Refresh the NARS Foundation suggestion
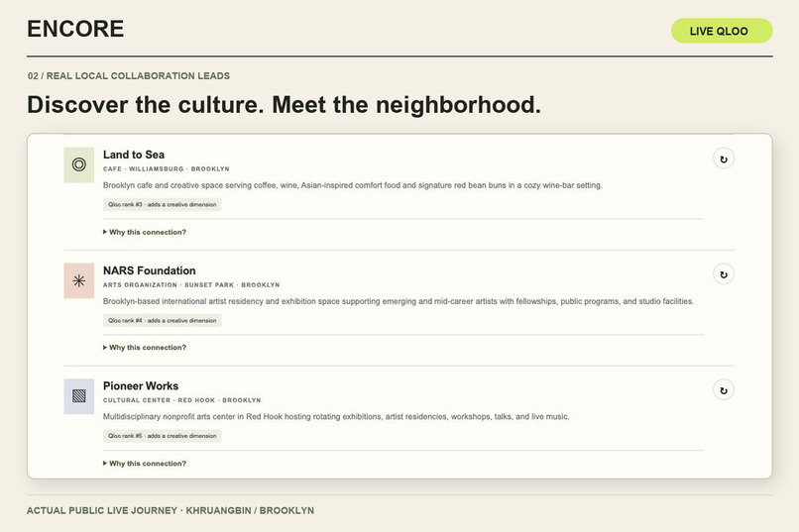The width and height of the screenshot is (799, 532). [723, 274]
